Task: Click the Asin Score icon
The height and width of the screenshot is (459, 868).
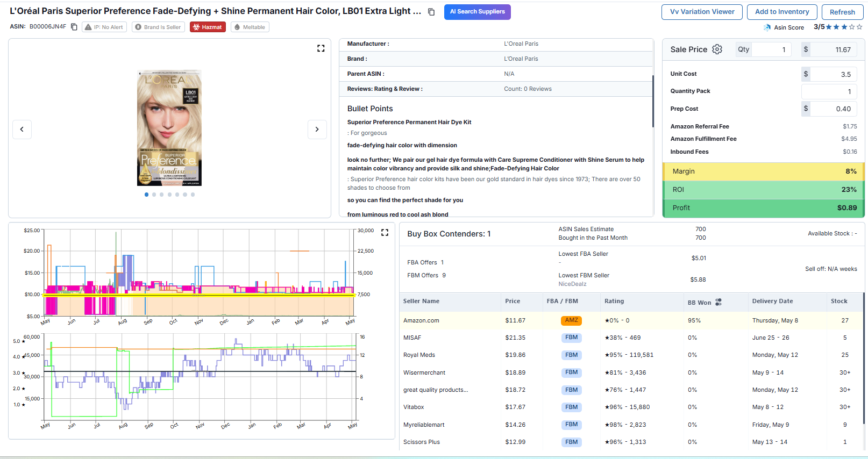Action: [x=767, y=27]
